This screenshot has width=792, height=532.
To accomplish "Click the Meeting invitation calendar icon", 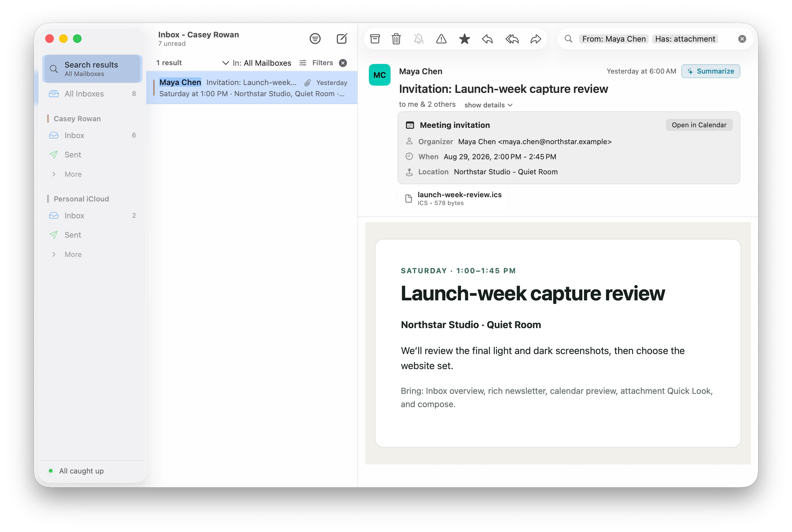I will tap(410, 125).
